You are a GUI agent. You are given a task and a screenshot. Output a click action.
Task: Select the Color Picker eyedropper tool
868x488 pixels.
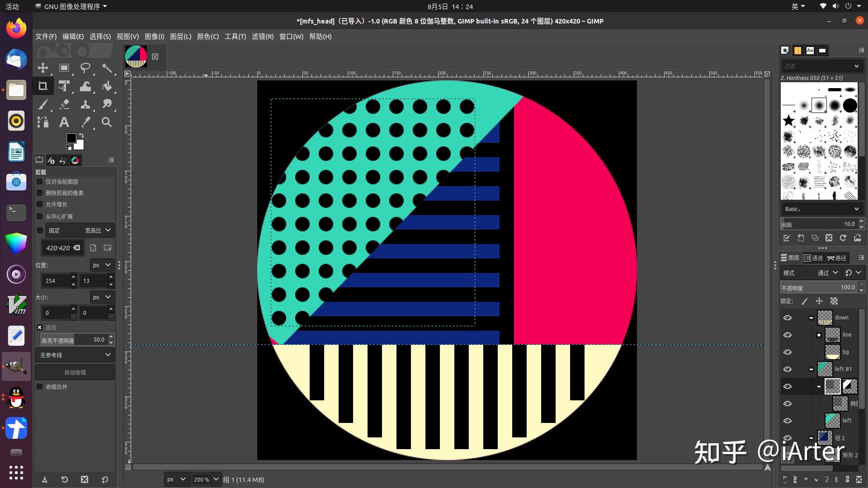(85, 122)
